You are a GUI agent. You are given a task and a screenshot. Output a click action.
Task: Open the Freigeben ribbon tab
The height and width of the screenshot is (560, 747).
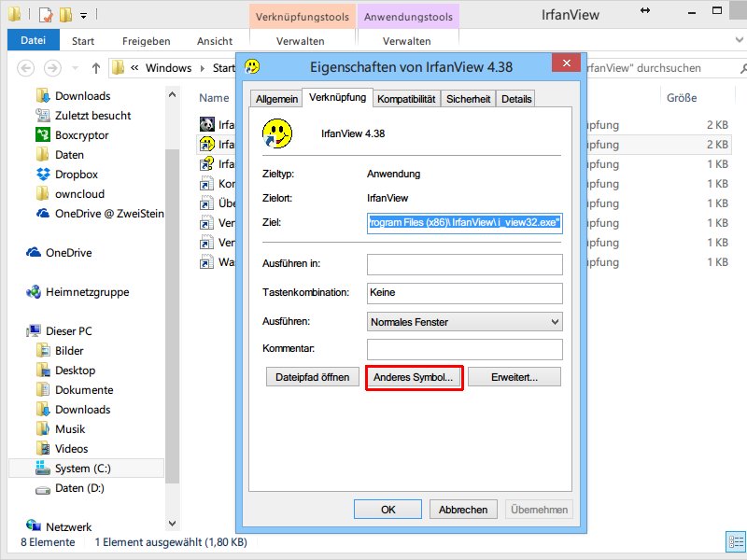point(147,41)
